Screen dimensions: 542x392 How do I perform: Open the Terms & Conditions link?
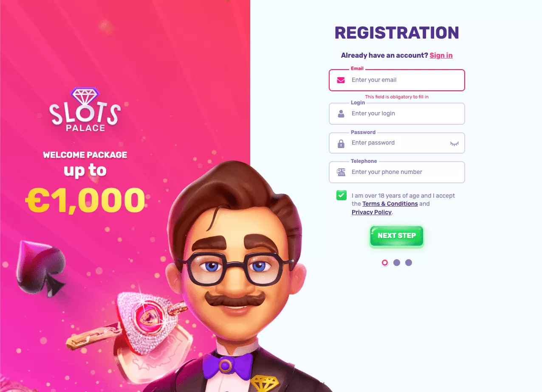pos(390,204)
